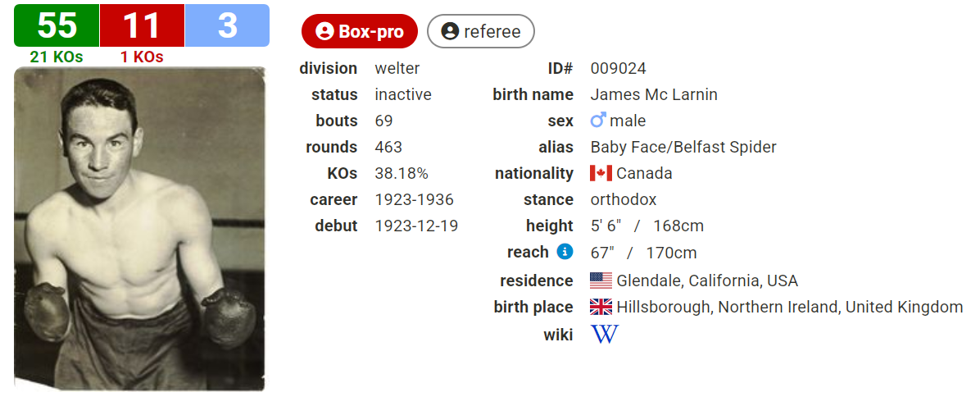Click the ID number 009024
This screenshot has height=406, width=980.
coord(618,68)
